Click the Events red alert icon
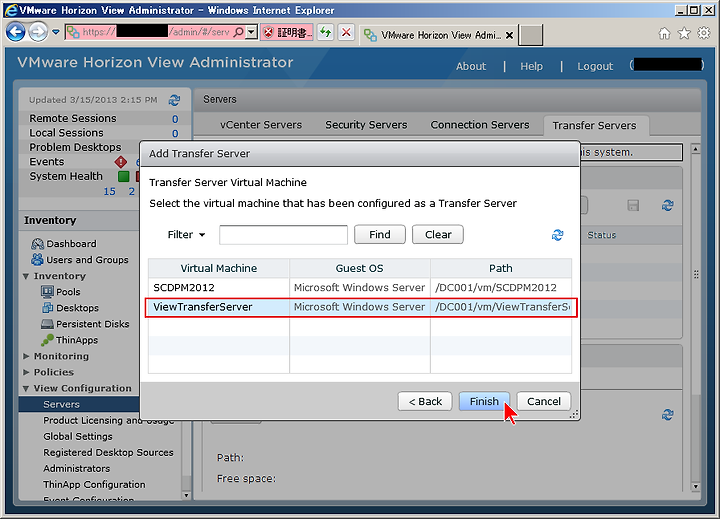 (121, 162)
